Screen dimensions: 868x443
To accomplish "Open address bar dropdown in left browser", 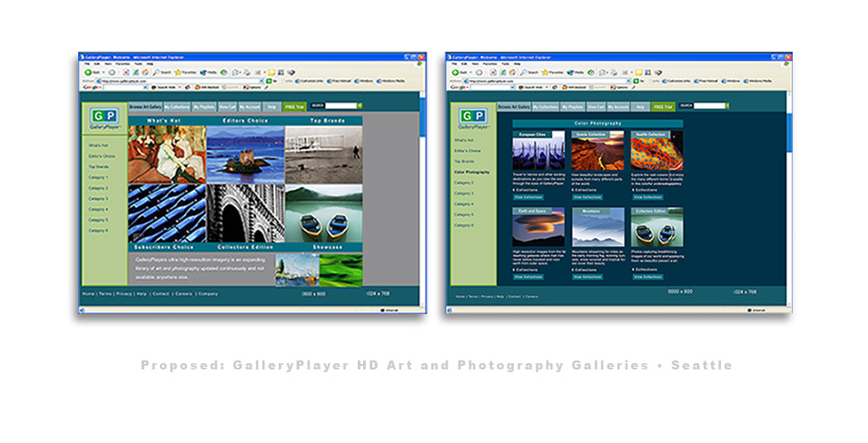I will (260, 80).
